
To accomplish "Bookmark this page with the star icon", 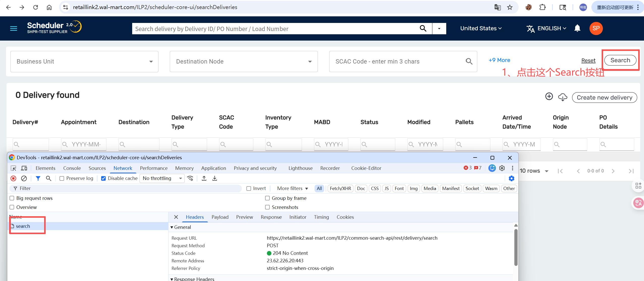I will (510, 7).
